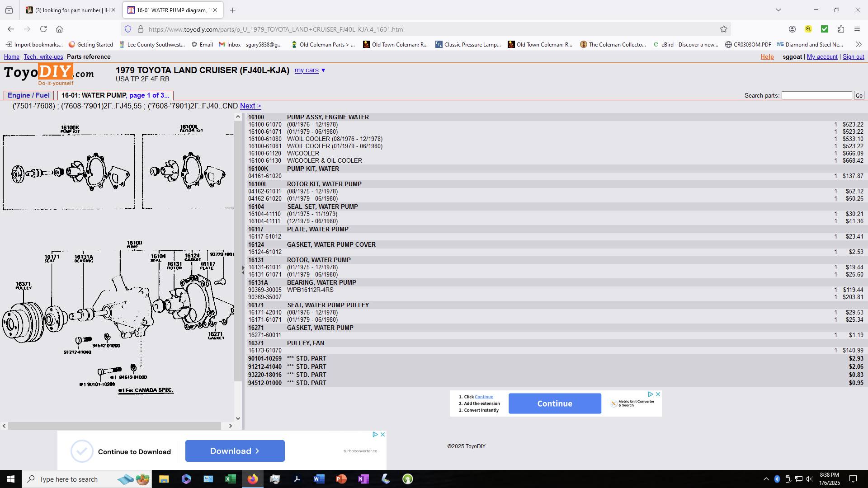Click the blue Continue ad button

[x=555, y=404]
